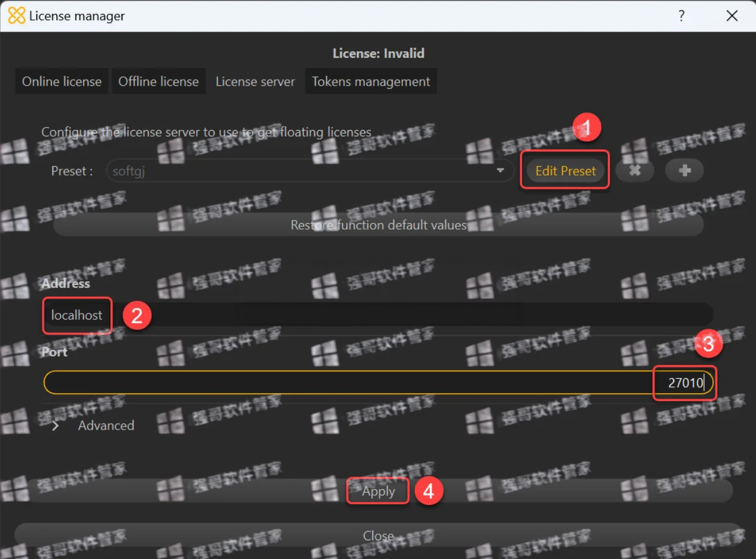
Task: Expand the Advanced section chevron
Action: [x=56, y=426]
